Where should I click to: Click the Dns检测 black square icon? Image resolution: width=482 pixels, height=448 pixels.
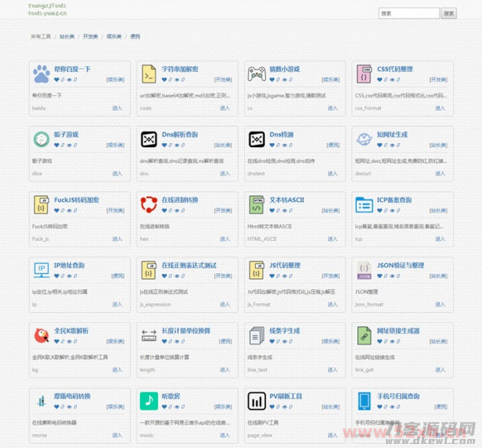[x=257, y=139]
